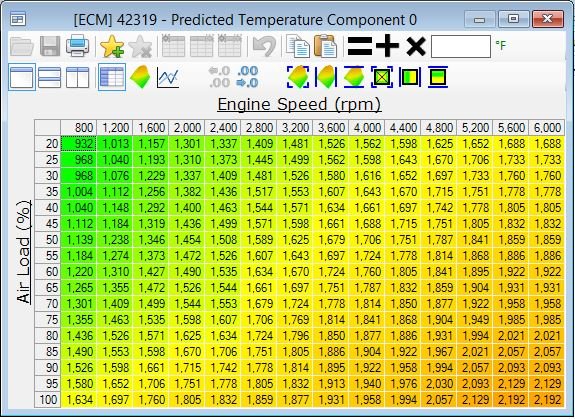
Task: Toggle vertical split layout view
Action: pos(77,77)
